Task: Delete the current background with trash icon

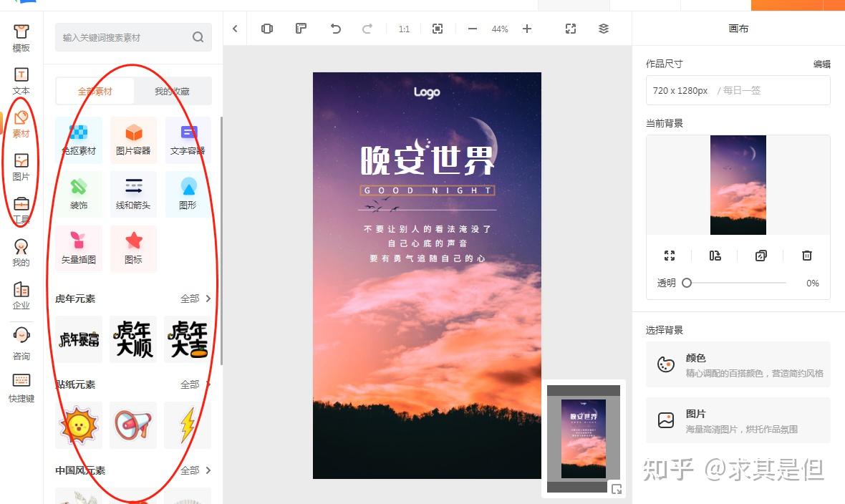Action: pos(807,256)
